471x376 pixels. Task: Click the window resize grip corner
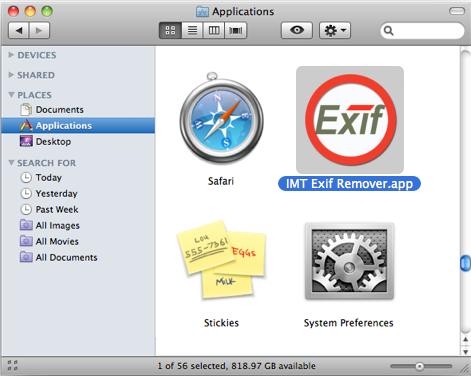(x=464, y=368)
